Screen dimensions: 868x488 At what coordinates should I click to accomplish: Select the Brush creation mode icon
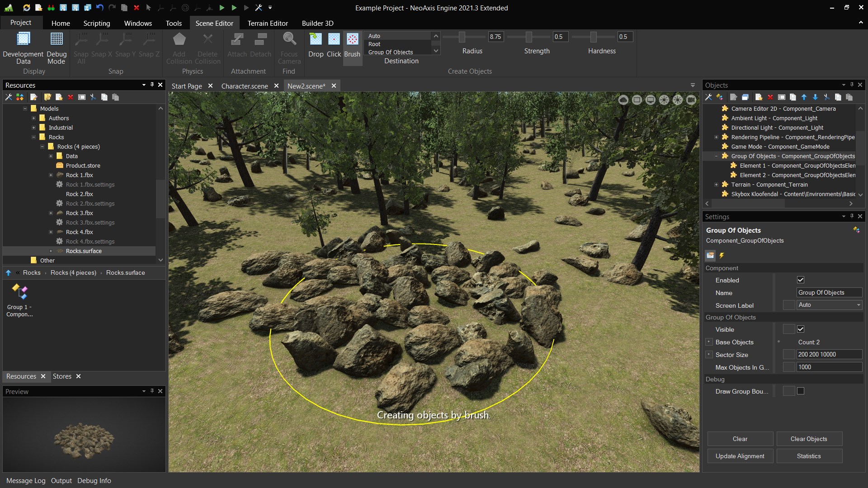tap(352, 39)
